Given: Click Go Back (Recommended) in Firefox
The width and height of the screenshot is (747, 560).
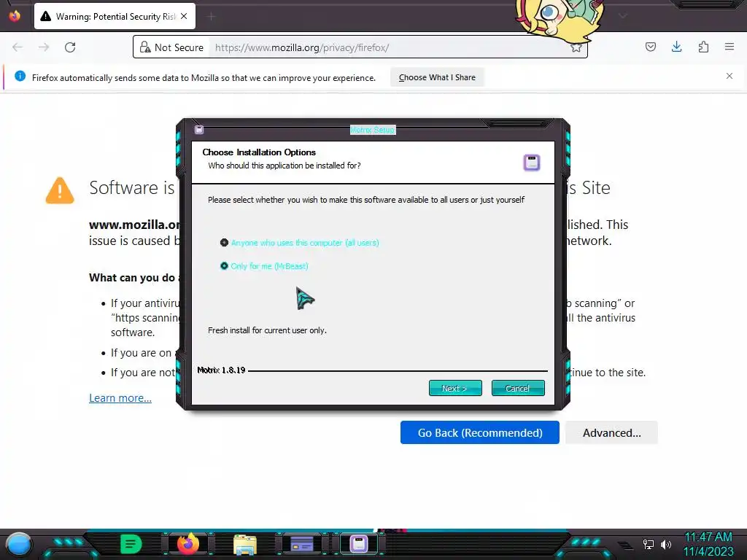Looking at the screenshot, I should point(480,432).
